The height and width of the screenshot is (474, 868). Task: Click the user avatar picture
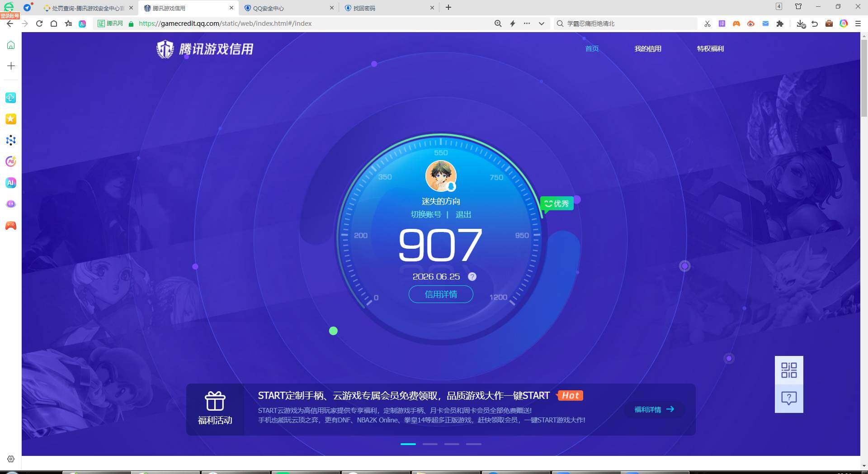[x=441, y=176]
